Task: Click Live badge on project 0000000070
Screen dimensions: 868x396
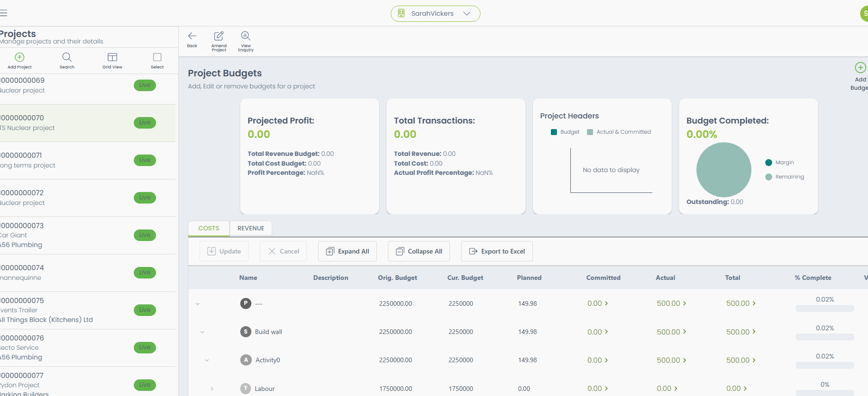Action: point(145,123)
